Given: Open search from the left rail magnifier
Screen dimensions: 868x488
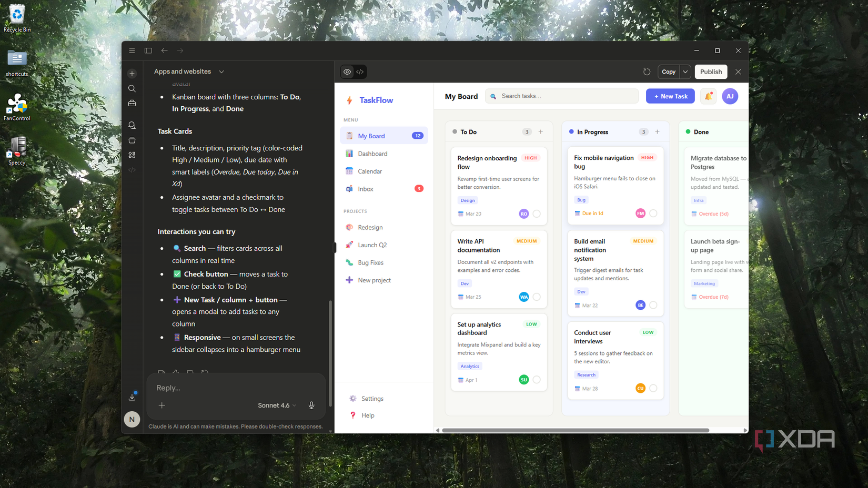Looking at the screenshot, I should coord(132,88).
